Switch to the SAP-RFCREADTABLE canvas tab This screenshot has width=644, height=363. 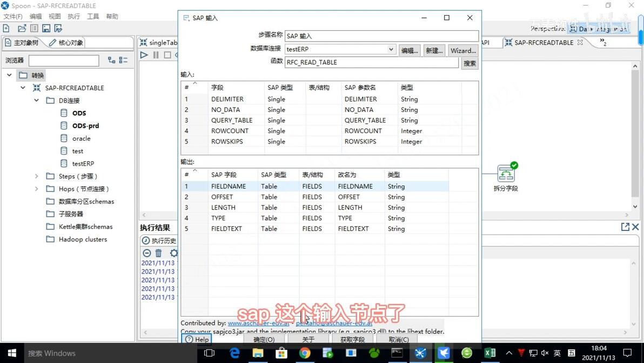pos(544,42)
